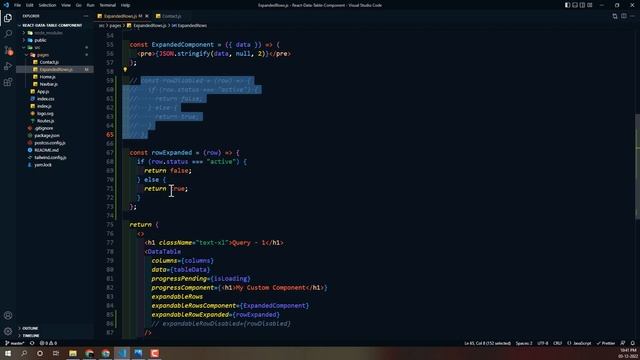
Task: Click the master git branch indicator
Action: click(x=15, y=343)
